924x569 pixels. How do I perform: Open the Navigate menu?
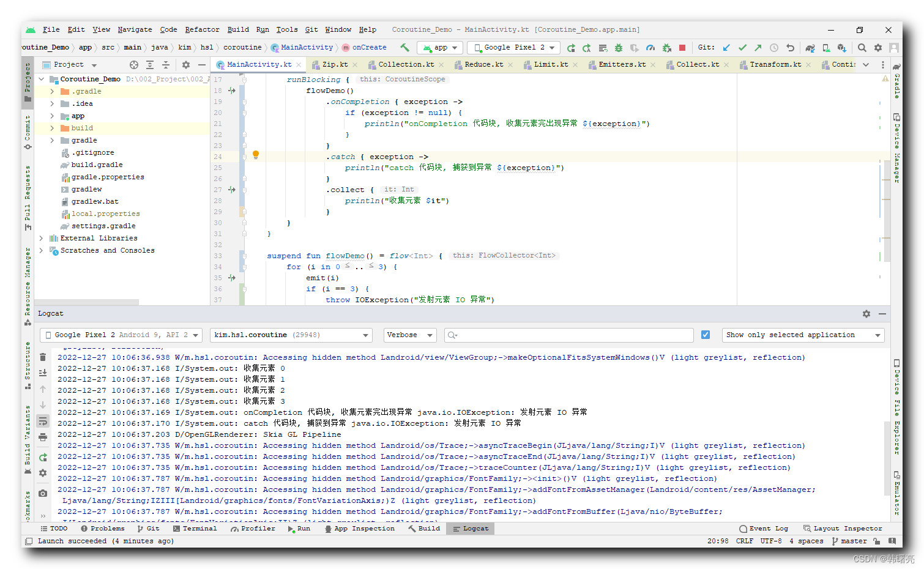[135, 29]
